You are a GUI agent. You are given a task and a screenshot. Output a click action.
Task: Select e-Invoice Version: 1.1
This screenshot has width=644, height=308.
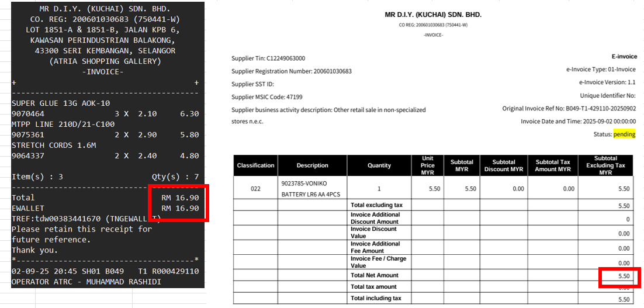(x=607, y=82)
